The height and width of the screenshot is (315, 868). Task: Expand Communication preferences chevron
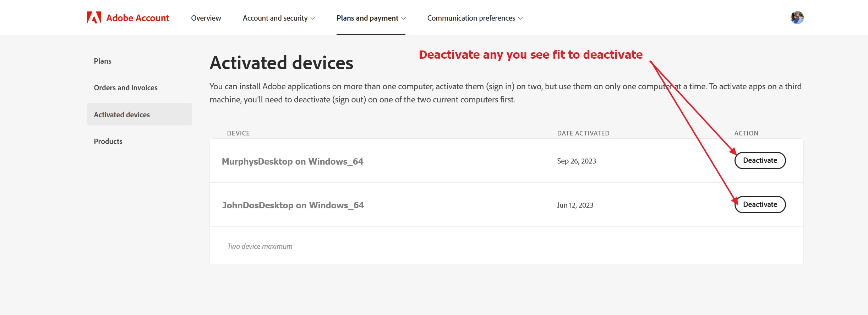[520, 18]
